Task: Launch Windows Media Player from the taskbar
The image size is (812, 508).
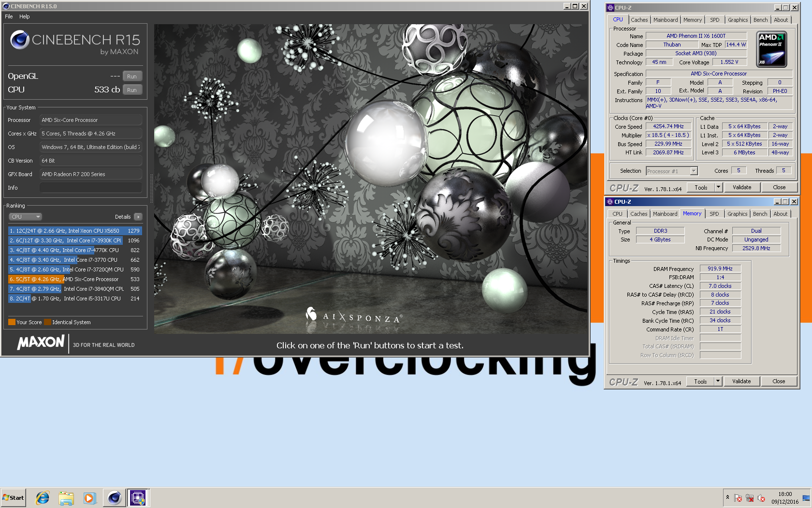Action: point(89,497)
